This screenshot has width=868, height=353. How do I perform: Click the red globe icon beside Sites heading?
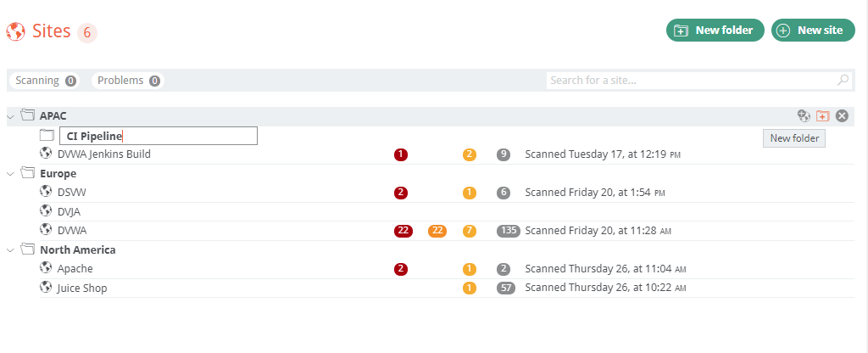coord(15,32)
